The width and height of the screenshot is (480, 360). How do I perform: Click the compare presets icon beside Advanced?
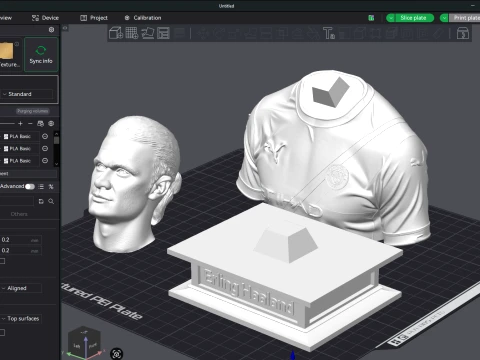click(51, 187)
